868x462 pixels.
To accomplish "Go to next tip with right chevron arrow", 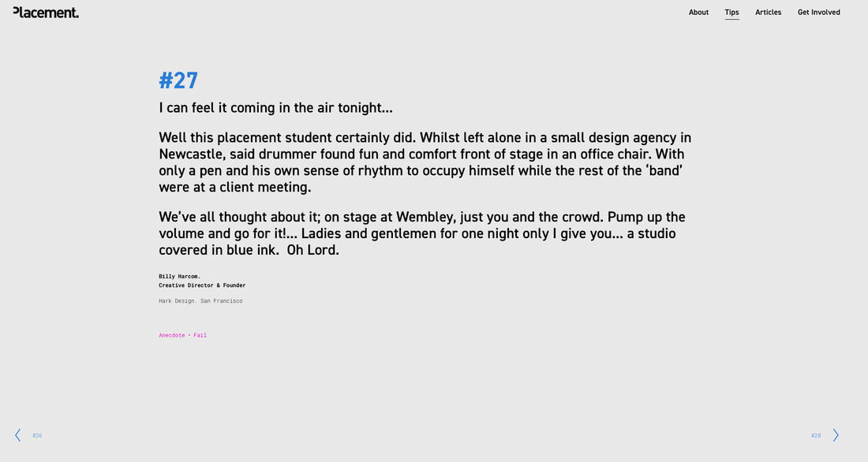I will [x=836, y=435].
